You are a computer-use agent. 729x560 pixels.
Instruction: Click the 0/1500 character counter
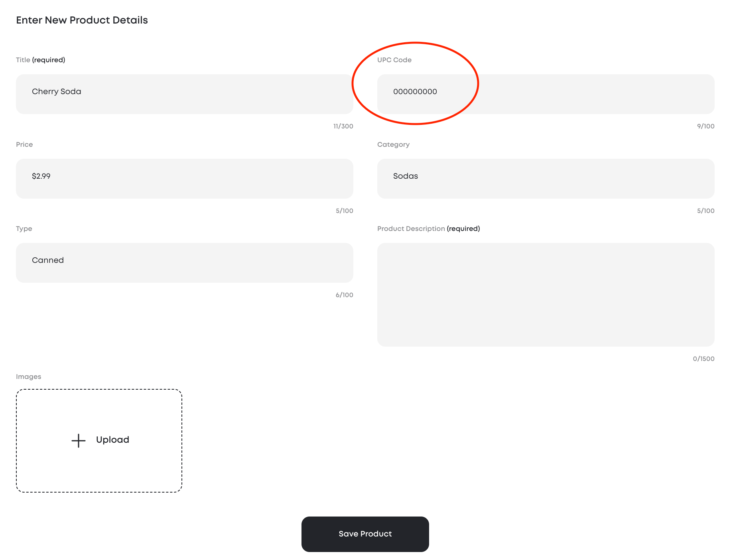tap(704, 359)
